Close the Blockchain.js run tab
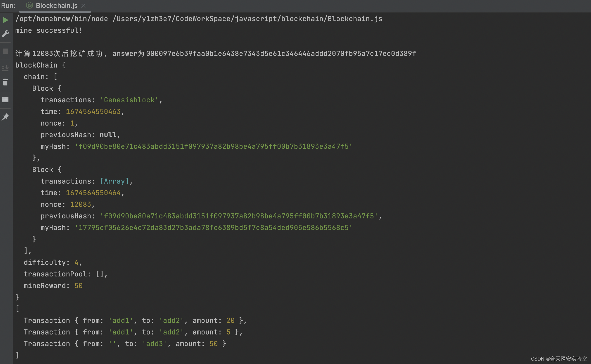 (x=83, y=6)
